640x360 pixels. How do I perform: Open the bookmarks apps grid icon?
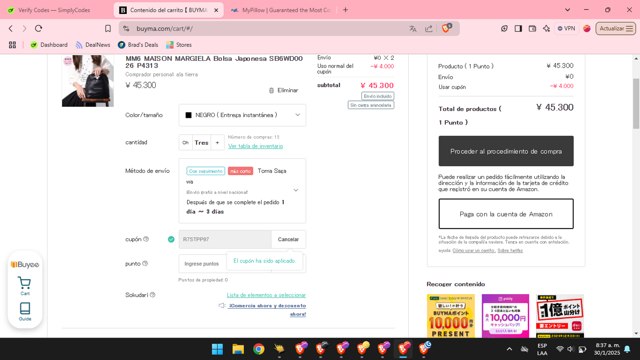[12, 45]
